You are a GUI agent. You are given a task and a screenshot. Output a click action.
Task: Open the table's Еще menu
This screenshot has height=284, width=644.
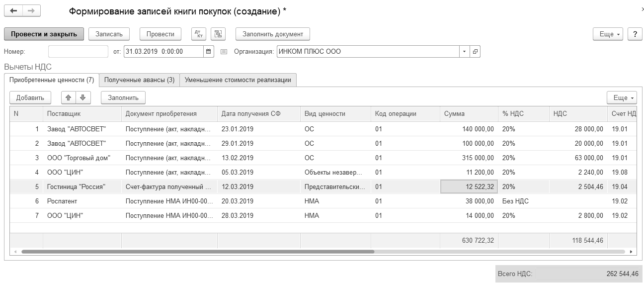(622, 97)
